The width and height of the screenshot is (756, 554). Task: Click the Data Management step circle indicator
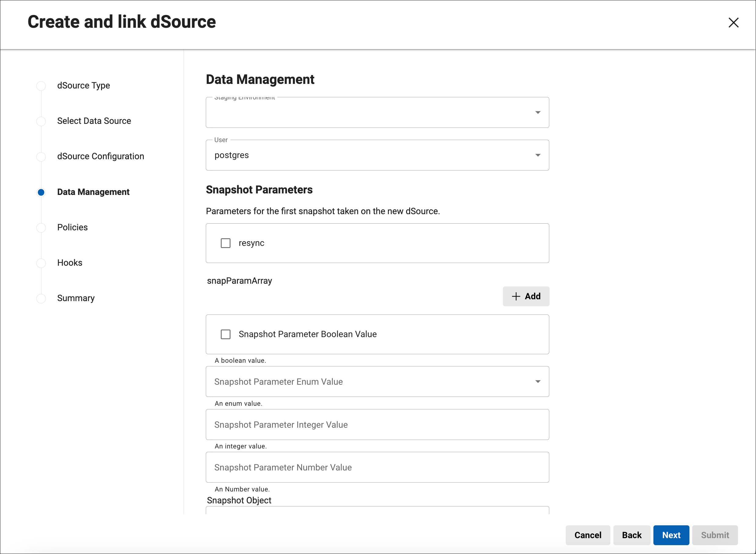click(41, 192)
